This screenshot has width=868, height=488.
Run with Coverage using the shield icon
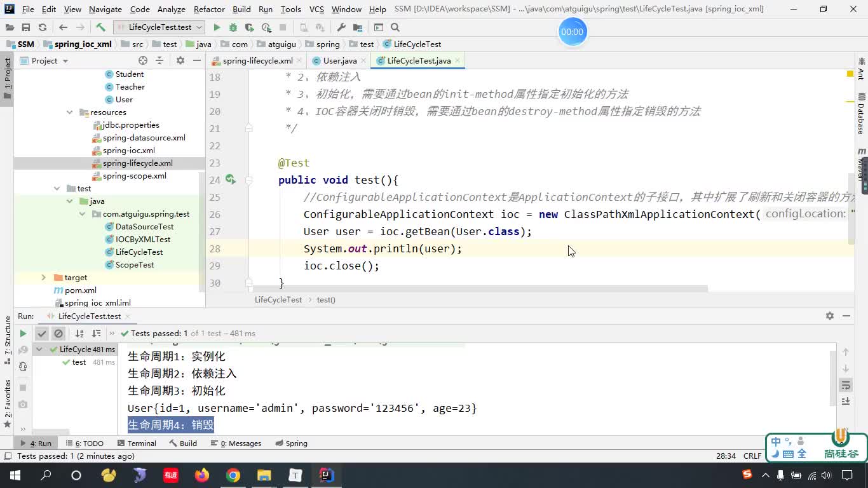pyautogui.click(x=250, y=27)
